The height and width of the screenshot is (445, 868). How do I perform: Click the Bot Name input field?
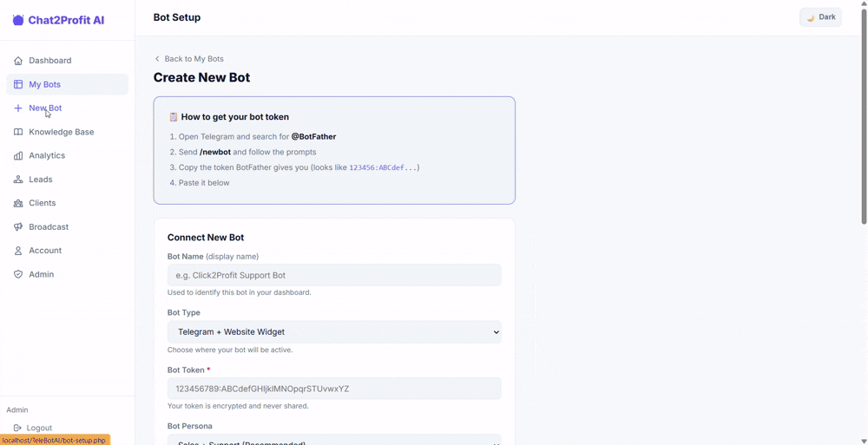click(x=334, y=275)
